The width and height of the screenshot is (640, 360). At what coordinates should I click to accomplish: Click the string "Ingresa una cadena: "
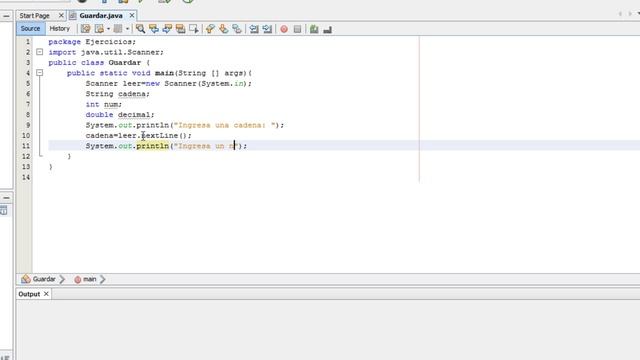pos(224,125)
